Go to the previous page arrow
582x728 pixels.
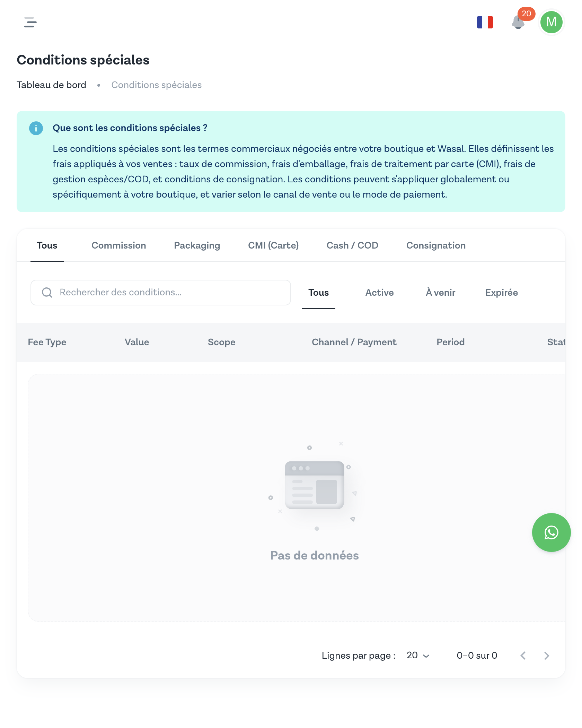click(x=523, y=656)
